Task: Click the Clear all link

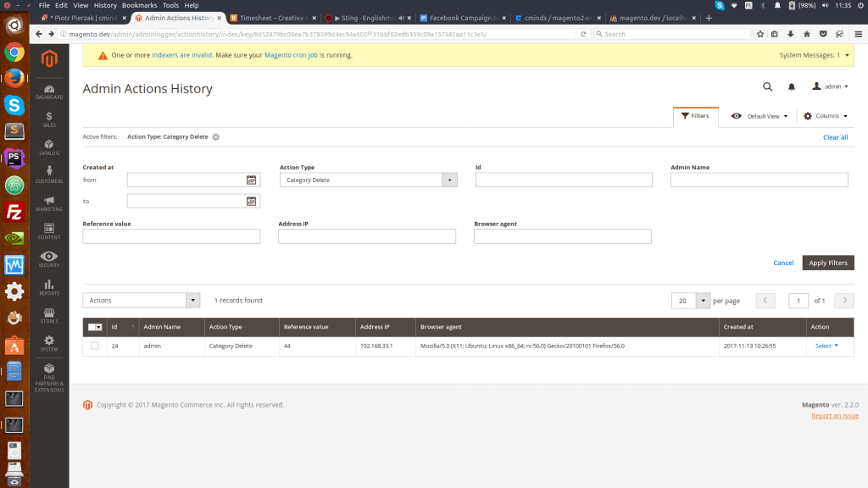Action: [x=835, y=137]
